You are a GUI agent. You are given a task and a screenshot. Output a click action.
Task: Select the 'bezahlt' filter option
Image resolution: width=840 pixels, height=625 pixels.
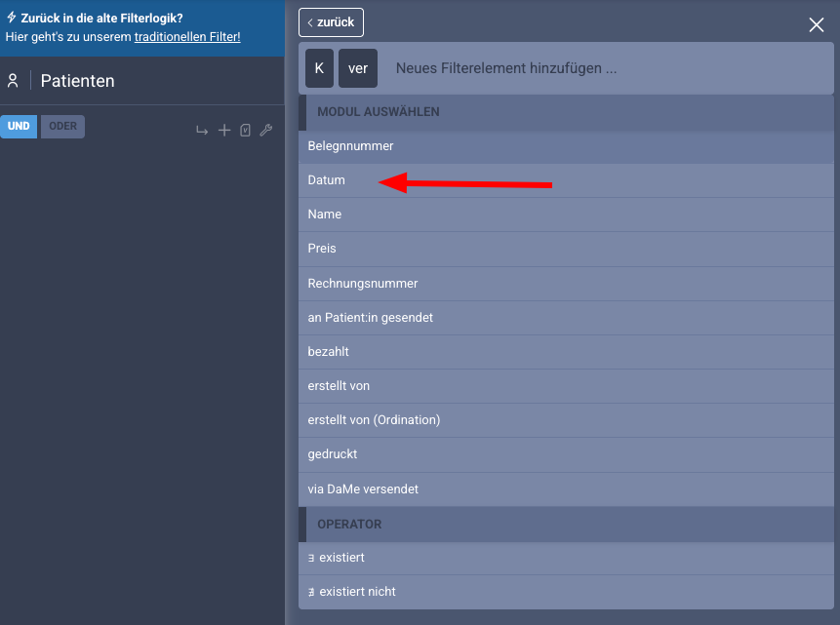329,352
